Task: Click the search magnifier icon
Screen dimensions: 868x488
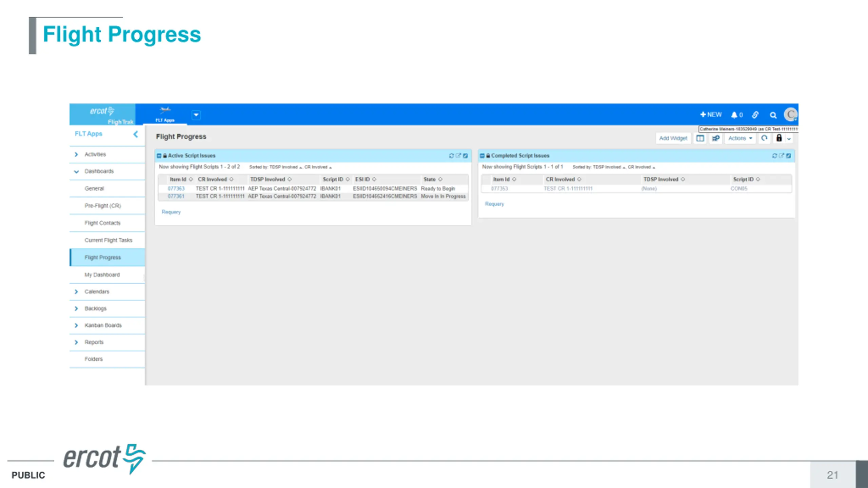Action: coord(773,115)
